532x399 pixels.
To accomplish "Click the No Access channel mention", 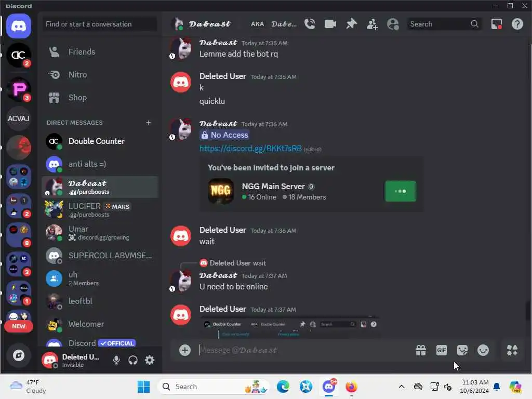I will [x=224, y=135].
